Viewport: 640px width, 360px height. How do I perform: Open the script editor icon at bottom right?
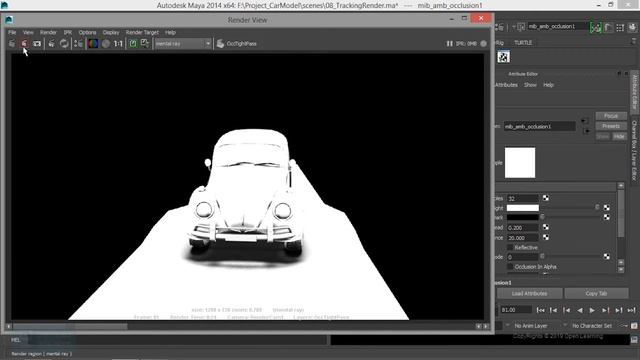click(x=634, y=340)
